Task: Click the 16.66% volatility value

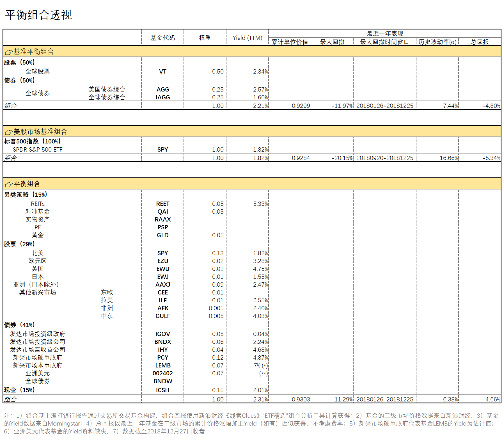Action: pos(449,158)
